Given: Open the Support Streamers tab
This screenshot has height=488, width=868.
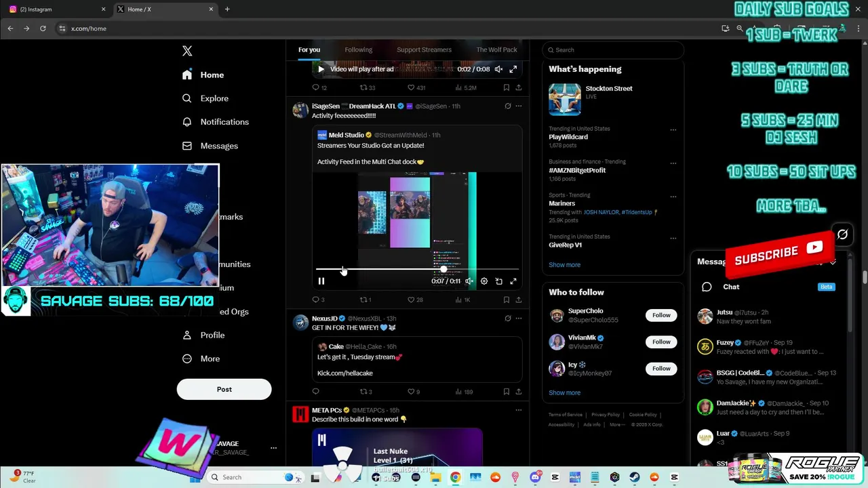Looking at the screenshot, I should (x=424, y=49).
